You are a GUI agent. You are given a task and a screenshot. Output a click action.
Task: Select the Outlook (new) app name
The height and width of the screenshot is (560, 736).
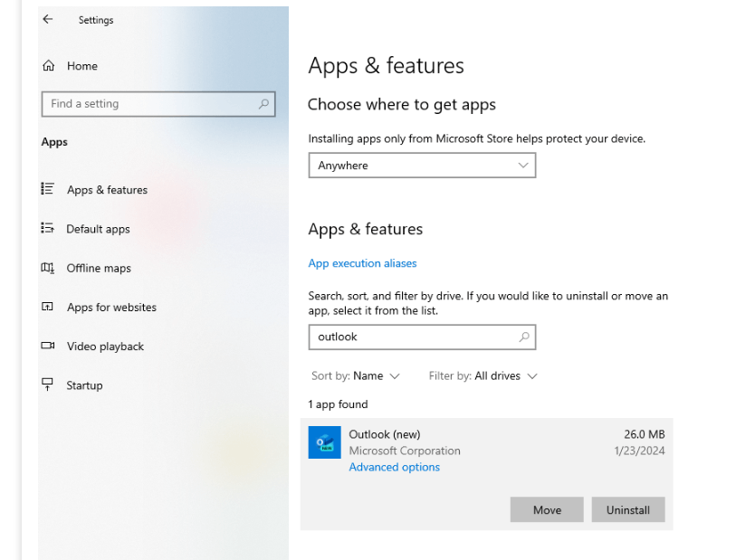[385, 434]
